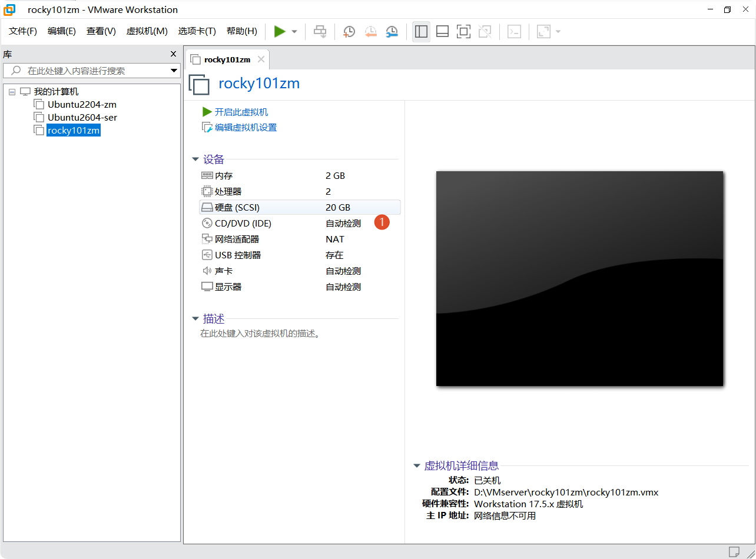This screenshot has height=559, width=756.
Task: Click the 自动检测 value for CD/DVD
Action: [x=343, y=224]
